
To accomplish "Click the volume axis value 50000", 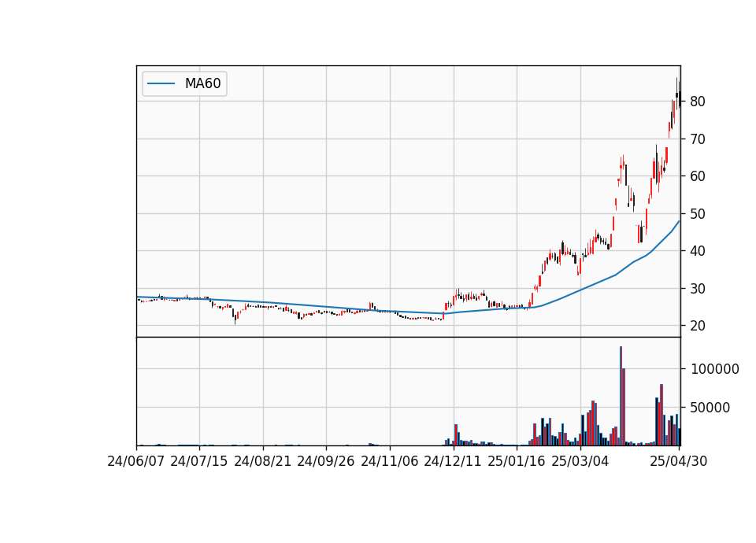I will point(710,408).
